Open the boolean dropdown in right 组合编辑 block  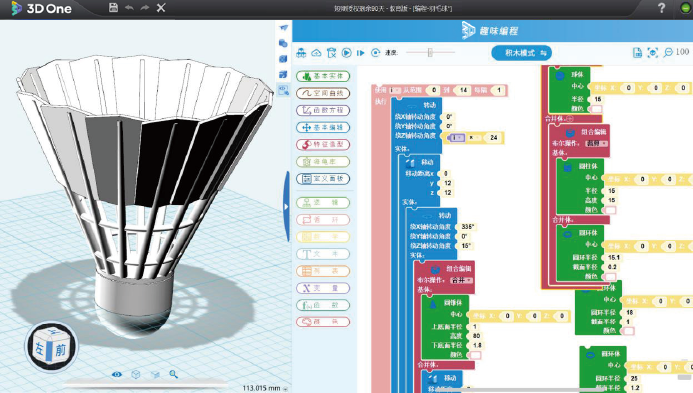(x=597, y=143)
